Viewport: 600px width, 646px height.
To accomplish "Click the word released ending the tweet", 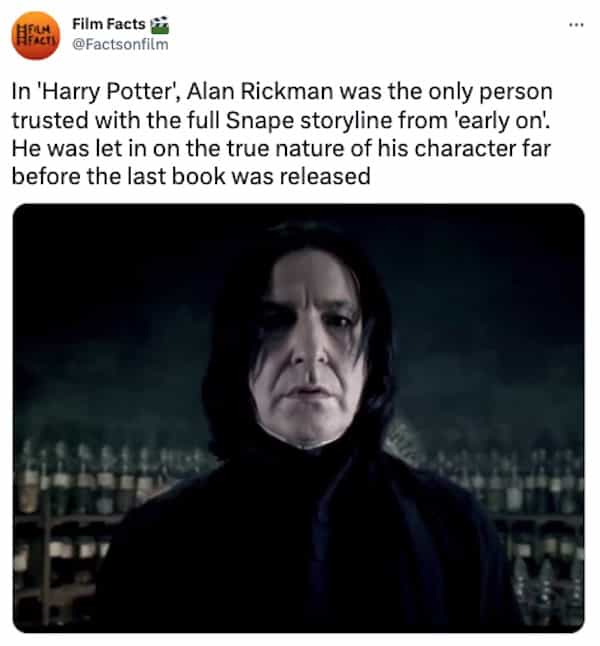I will [325, 176].
